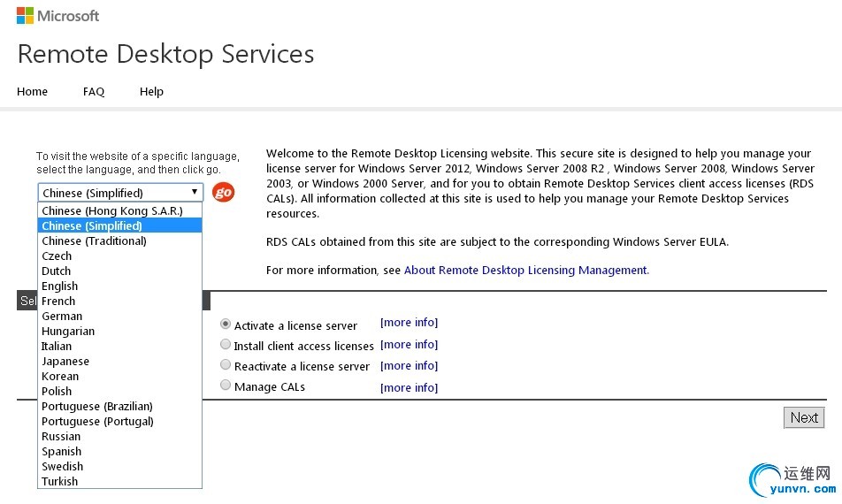Viewport: 842px width, 504px height.
Task: Select Install client access licenses option
Action: pos(226,345)
